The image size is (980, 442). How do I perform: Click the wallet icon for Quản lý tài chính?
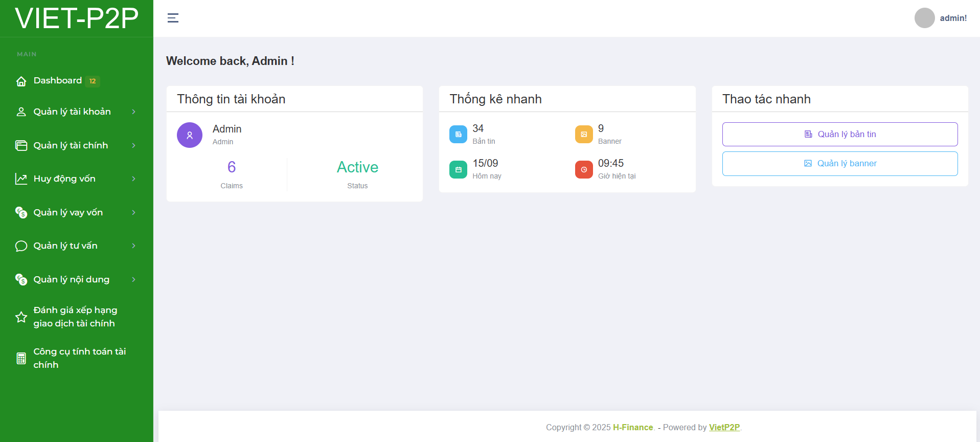21,146
